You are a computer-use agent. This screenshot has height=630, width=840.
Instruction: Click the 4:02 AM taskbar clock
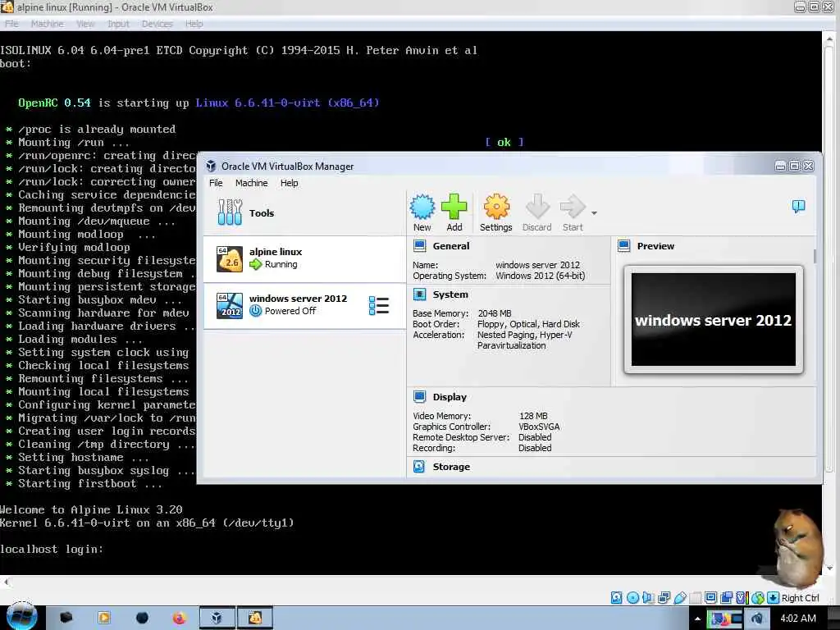coord(797,619)
